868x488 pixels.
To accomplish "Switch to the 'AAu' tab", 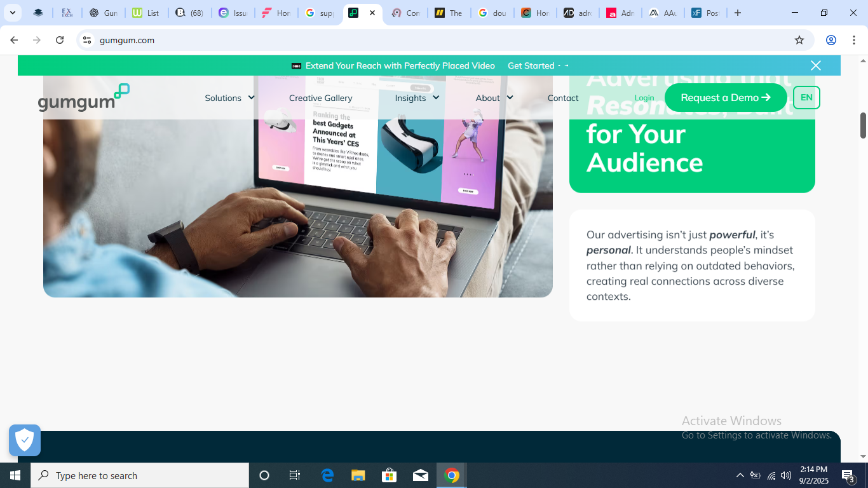I will click(x=663, y=13).
